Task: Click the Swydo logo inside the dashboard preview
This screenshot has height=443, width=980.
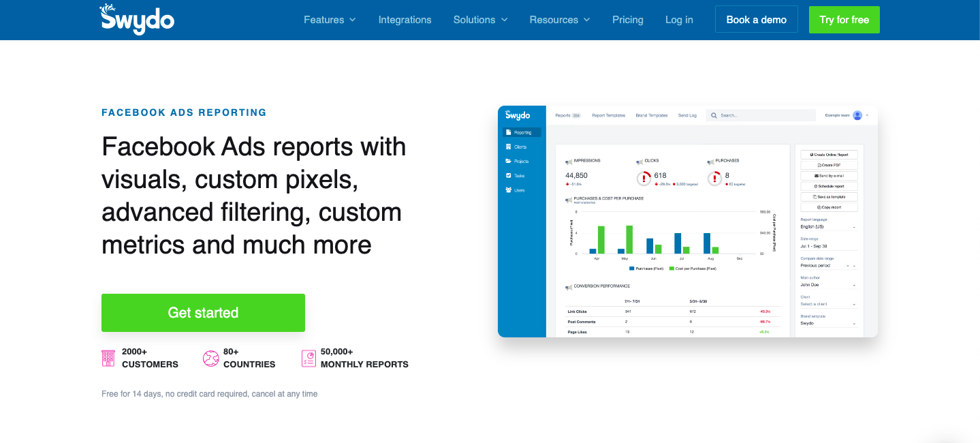Action: [x=518, y=115]
